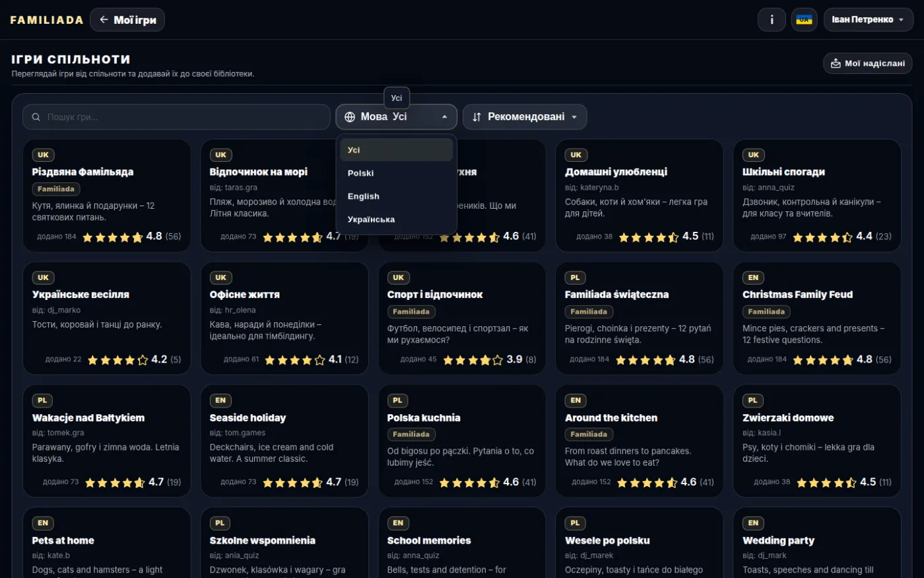Click the star rating on Домашні улюбленці
The height and width of the screenshot is (578, 924).
point(648,237)
